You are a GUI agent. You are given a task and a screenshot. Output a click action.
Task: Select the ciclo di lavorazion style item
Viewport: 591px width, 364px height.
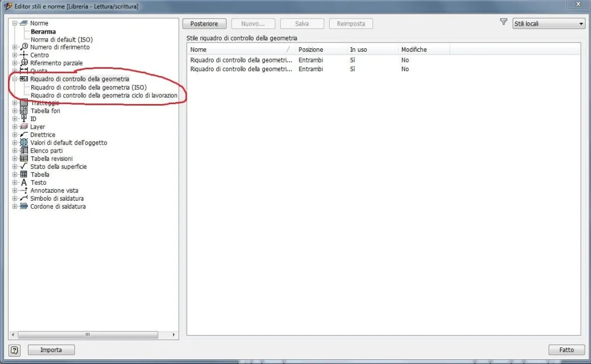[104, 96]
